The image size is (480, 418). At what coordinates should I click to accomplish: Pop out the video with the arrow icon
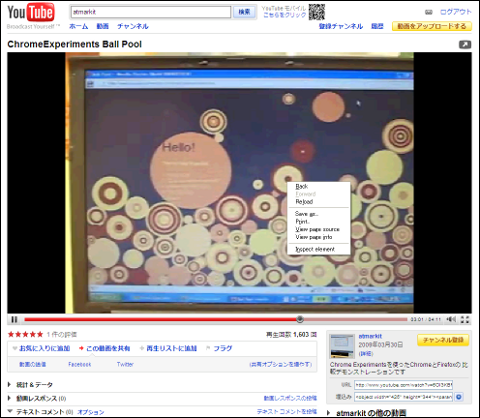pyautogui.click(x=465, y=44)
